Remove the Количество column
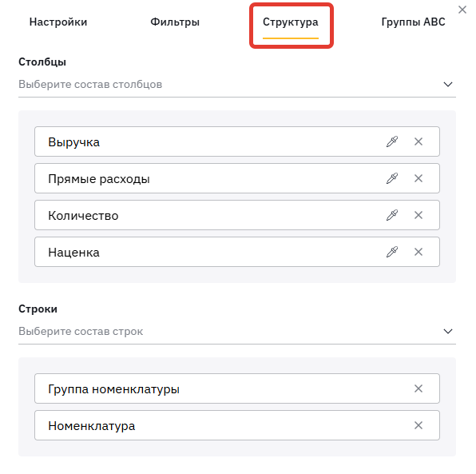The height and width of the screenshot is (474, 476). [x=418, y=215]
